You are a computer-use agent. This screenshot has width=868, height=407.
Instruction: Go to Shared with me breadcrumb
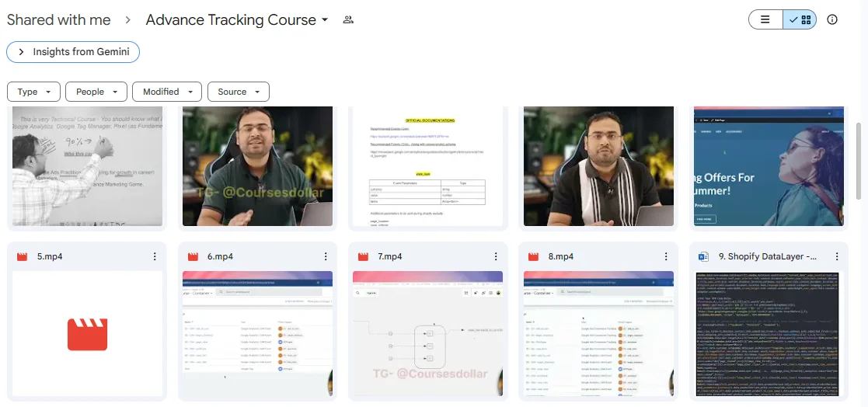59,20
